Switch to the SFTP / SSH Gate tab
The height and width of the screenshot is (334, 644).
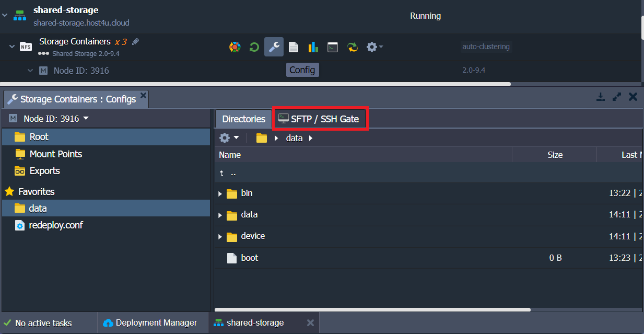(x=320, y=118)
